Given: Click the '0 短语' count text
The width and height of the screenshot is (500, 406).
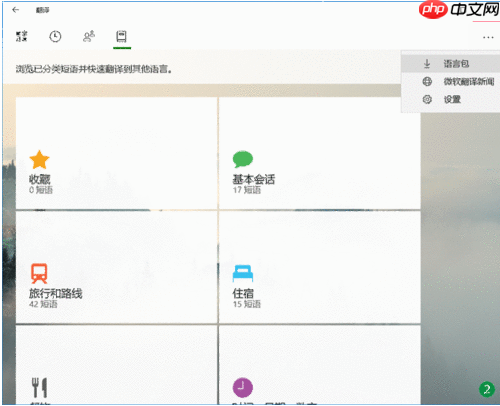Looking at the screenshot, I should (41, 190).
